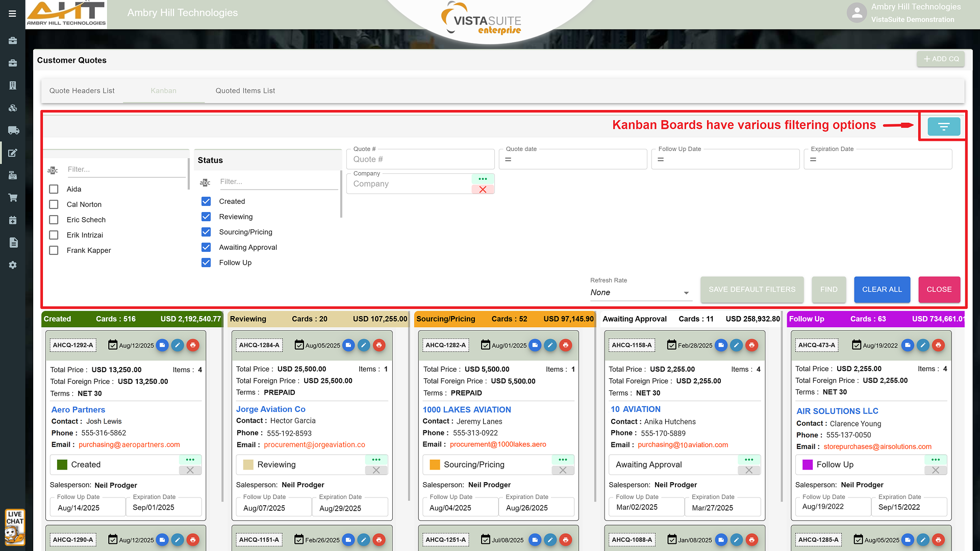Click the settings gear sidebar icon
980x551 pixels.
point(13,265)
